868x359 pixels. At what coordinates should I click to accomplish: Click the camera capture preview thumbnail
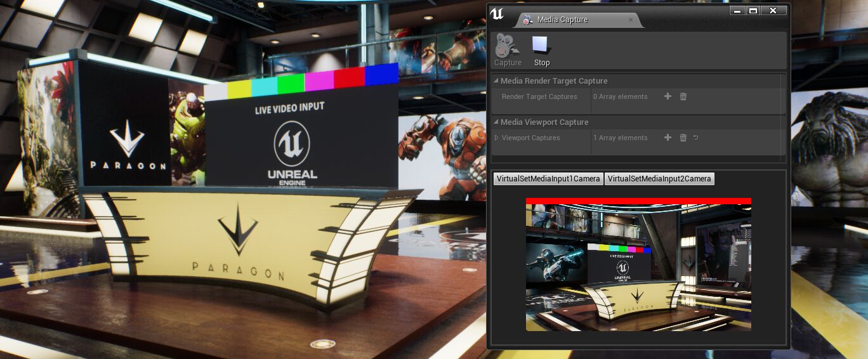(638, 264)
